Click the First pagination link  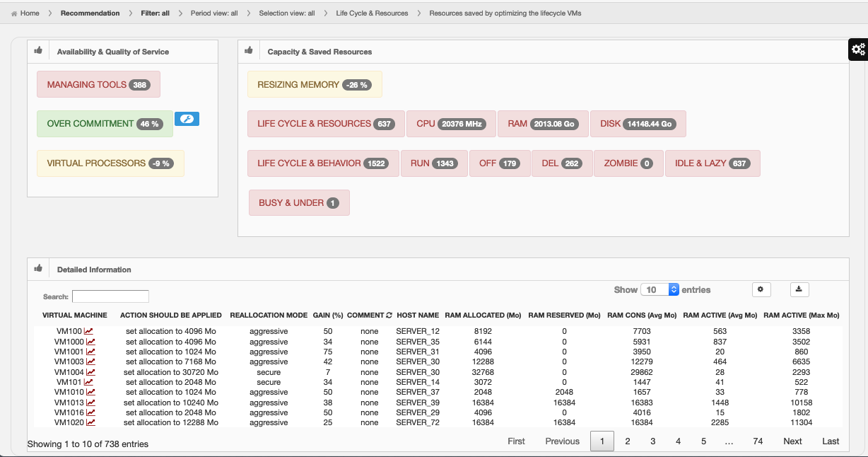(x=516, y=441)
